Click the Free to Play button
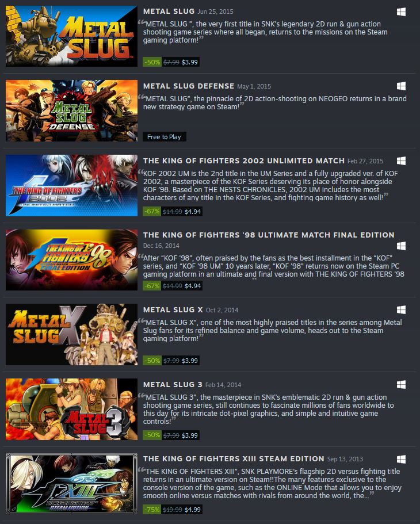This screenshot has width=420, height=524. tap(164, 137)
